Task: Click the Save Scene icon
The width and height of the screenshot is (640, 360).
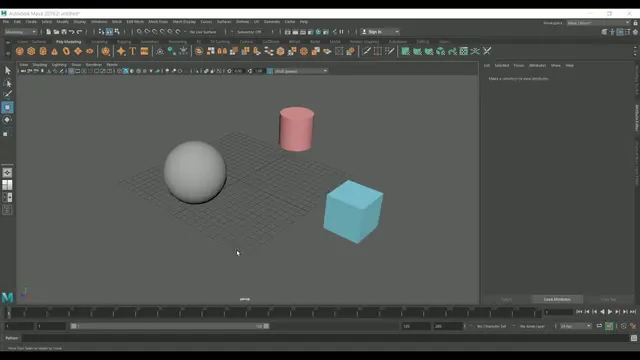Action: [64, 32]
